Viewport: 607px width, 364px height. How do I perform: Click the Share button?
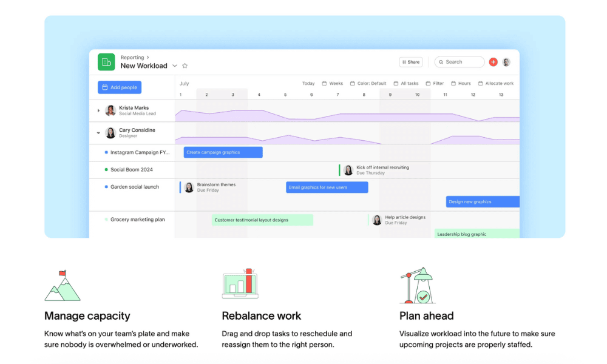[410, 62]
